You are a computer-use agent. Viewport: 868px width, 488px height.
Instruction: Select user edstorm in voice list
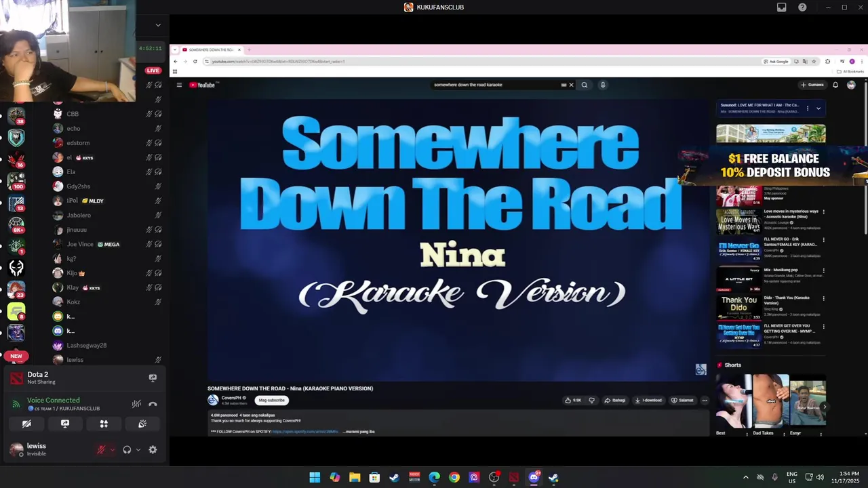(78, 143)
